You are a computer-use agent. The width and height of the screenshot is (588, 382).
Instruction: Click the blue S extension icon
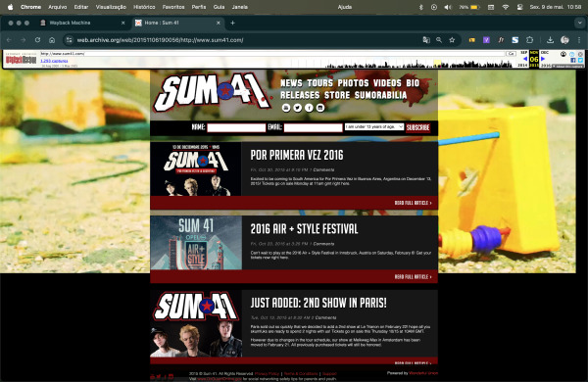pyautogui.click(x=515, y=40)
